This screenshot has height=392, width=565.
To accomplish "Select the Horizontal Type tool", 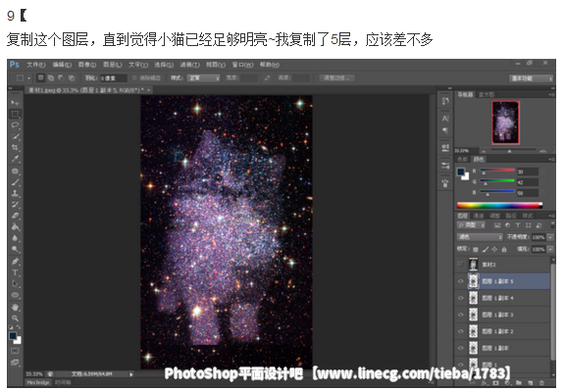I will [x=15, y=272].
